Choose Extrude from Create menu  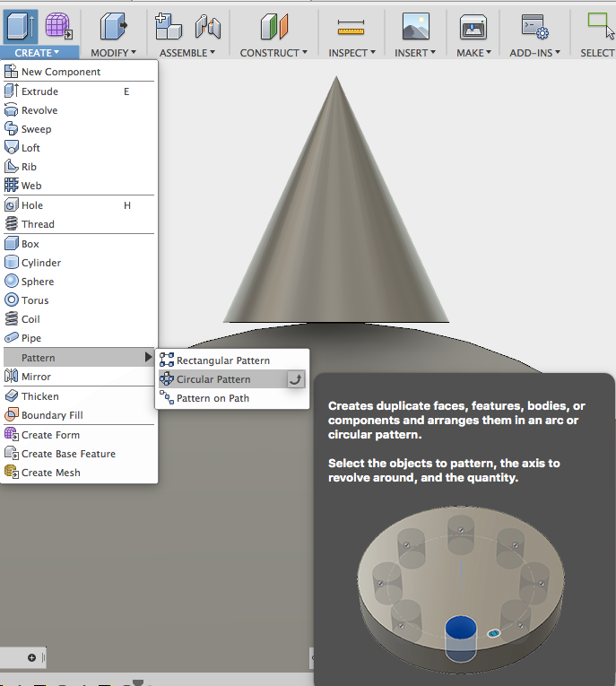(x=79, y=91)
